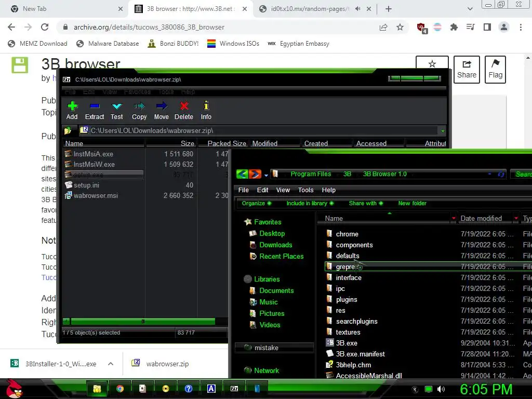Viewport: 532px width, 399px height.
Task: Select Favorites in Explorer navigation pane
Action: click(262, 222)
